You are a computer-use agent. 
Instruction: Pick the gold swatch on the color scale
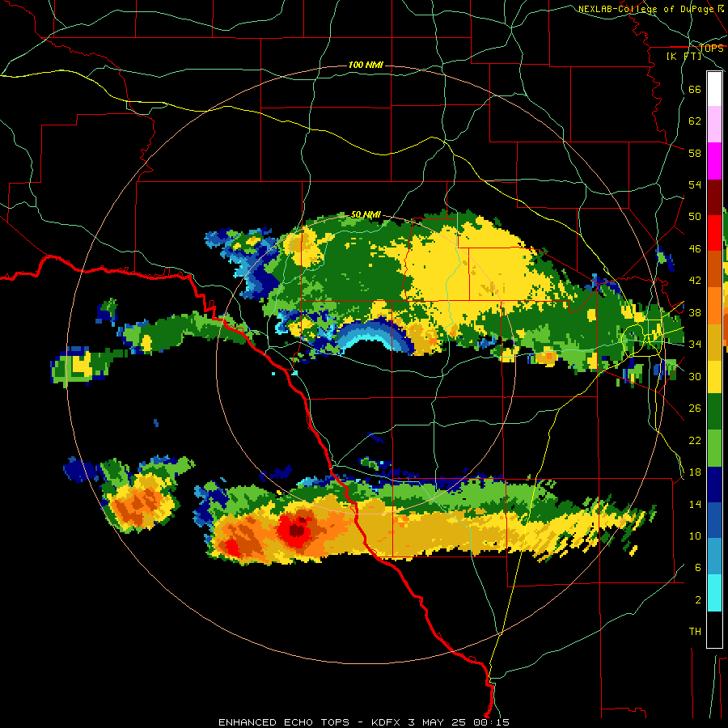(714, 342)
